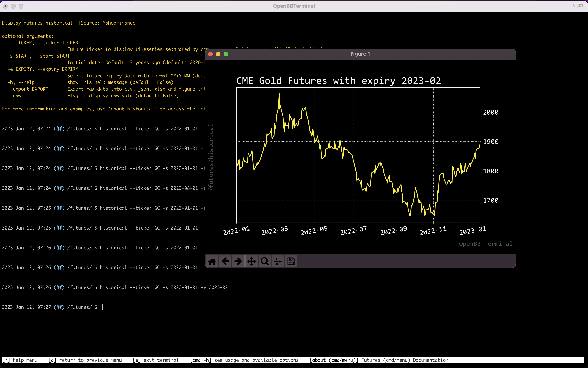Go back to the previous chart view

click(225, 261)
